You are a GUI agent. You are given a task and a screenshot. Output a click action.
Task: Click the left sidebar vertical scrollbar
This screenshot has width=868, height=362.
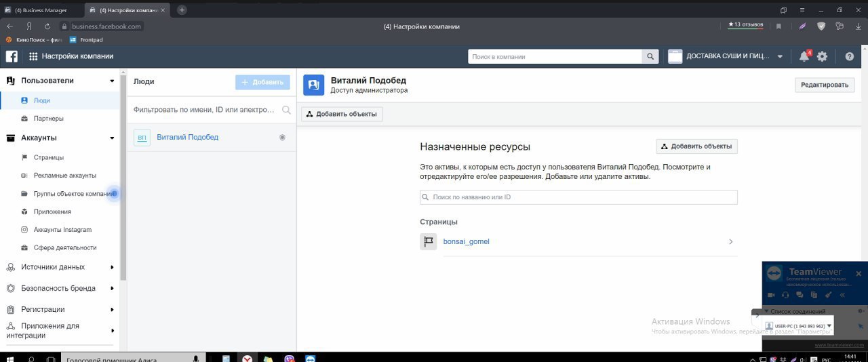[123, 176]
